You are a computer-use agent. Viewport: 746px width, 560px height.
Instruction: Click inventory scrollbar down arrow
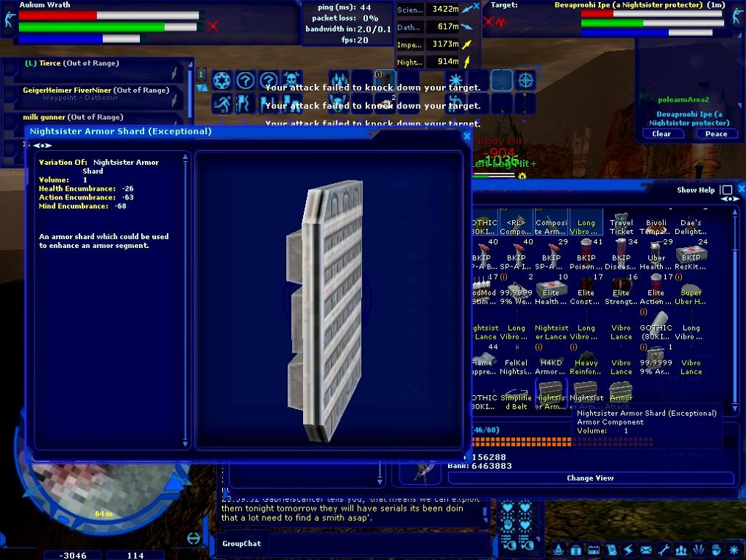(735, 408)
